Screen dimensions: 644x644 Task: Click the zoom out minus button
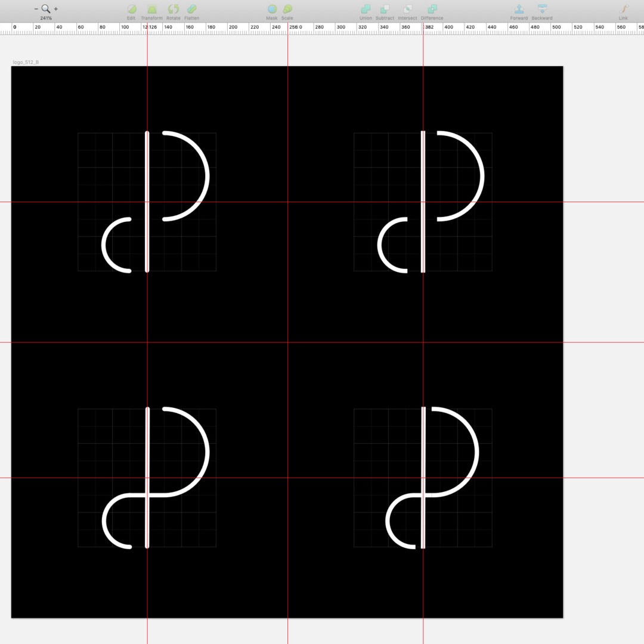pos(36,8)
